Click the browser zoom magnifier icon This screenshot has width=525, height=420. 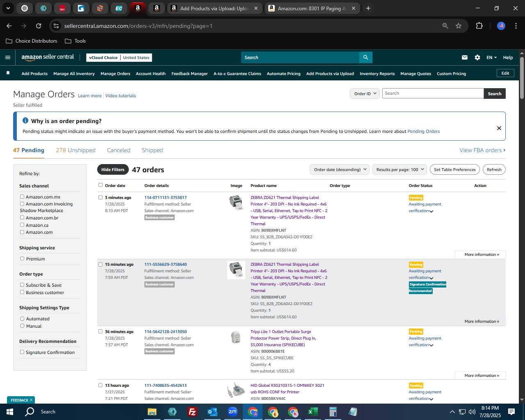pos(445,26)
